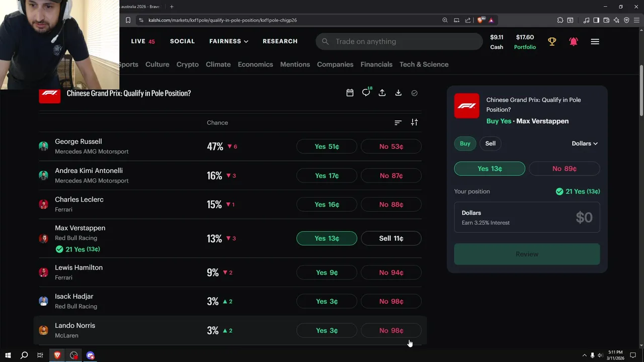Open the Brave Wallet icon in toolbar

tap(606, 20)
